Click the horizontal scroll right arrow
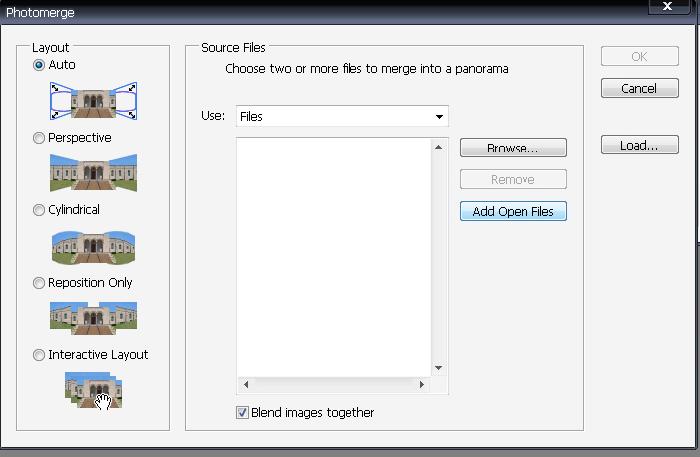Screen dimensions: 700x457 [x=422, y=384]
